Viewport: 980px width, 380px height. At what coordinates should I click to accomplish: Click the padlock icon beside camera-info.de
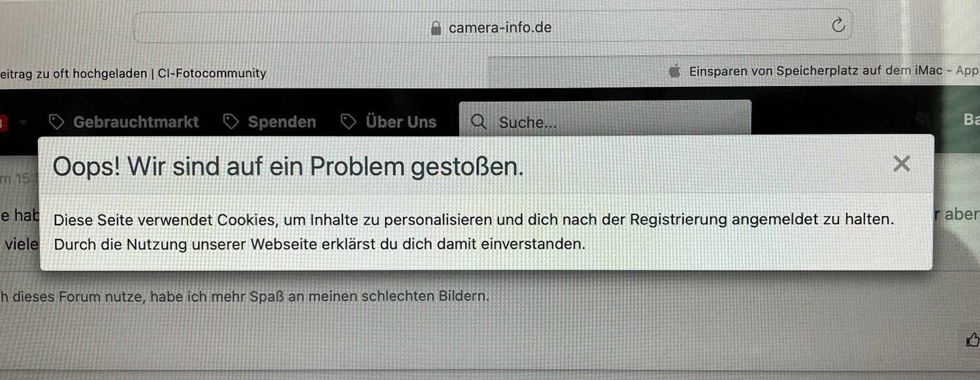[436, 28]
